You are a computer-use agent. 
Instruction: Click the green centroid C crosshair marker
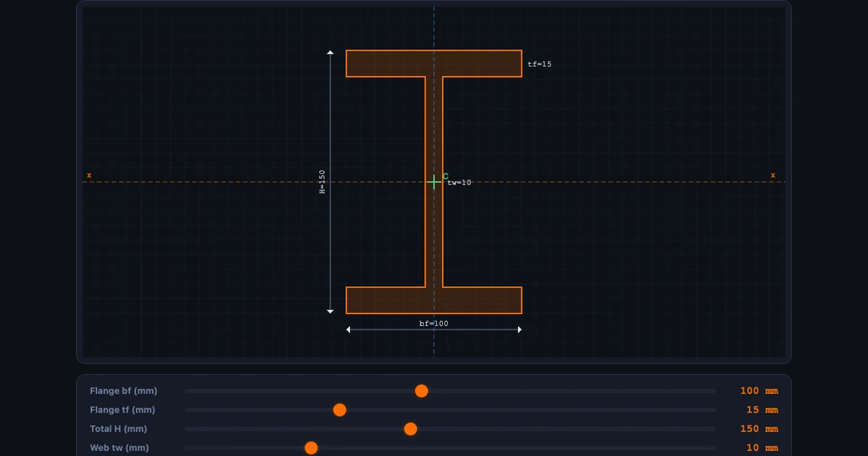tap(433, 182)
